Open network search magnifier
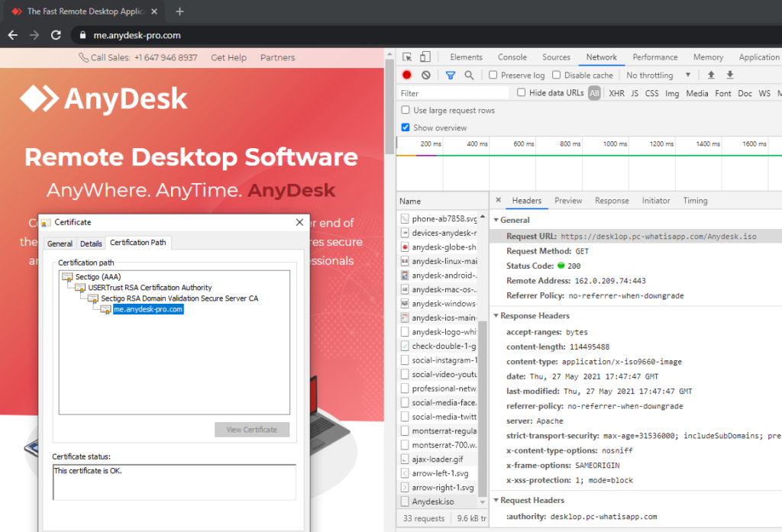Image resolution: width=782 pixels, height=532 pixels. pos(469,76)
